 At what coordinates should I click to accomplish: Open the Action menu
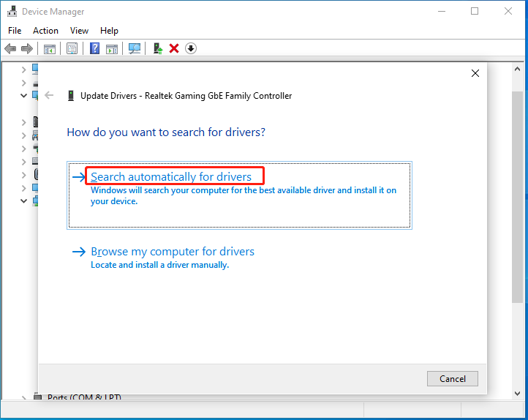pos(45,31)
